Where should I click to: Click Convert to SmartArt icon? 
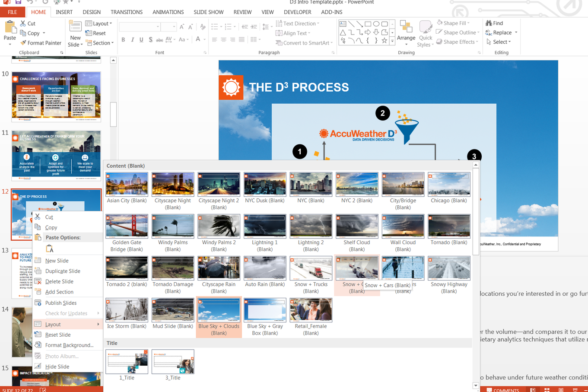pyautogui.click(x=279, y=43)
